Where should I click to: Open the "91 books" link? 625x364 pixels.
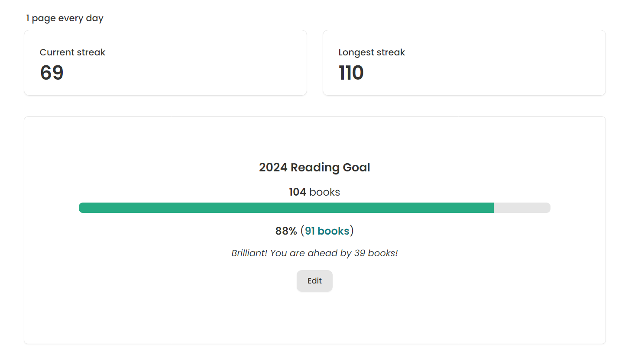coord(327,231)
